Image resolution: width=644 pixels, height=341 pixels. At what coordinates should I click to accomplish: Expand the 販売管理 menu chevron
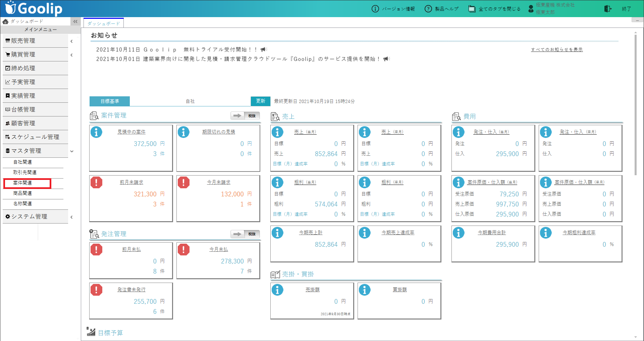click(71, 41)
